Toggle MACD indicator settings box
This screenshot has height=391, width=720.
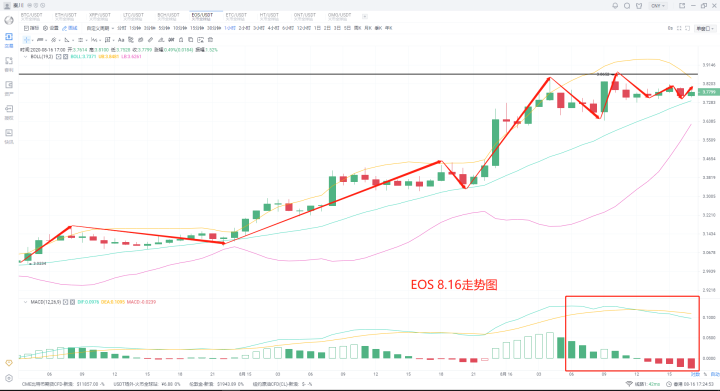pos(66,302)
